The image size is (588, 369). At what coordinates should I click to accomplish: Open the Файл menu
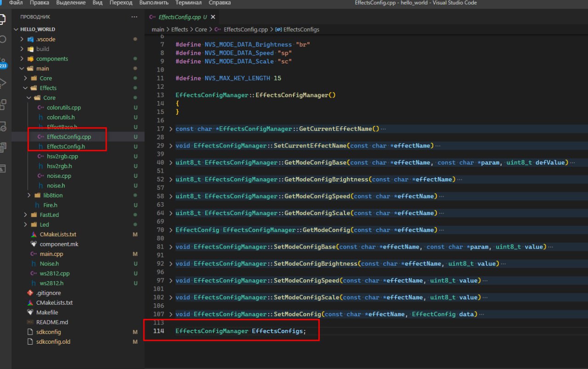coord(16,3)
